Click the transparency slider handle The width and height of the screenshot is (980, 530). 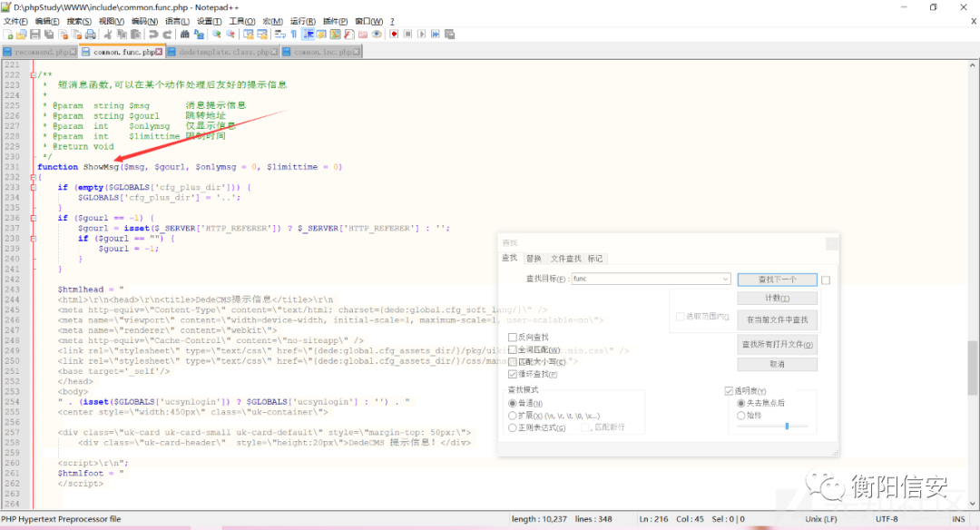point(787,427)
